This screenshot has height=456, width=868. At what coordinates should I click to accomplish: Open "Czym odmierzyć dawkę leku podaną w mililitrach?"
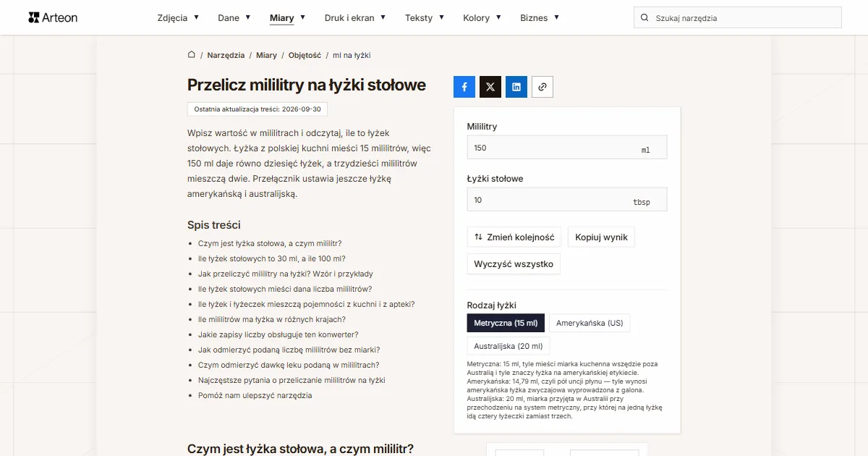(289, 365)
